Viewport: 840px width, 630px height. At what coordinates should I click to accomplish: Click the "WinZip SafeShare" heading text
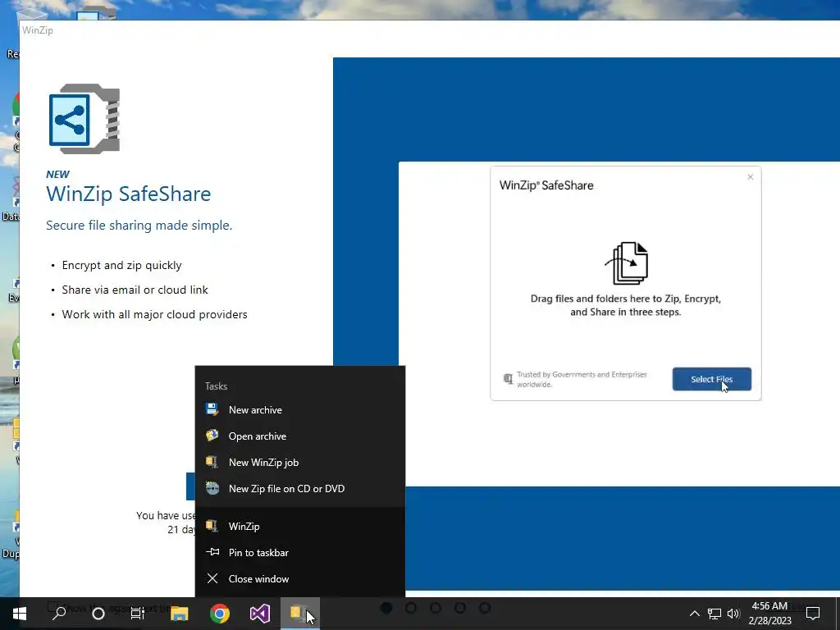(x=129, y=194)
